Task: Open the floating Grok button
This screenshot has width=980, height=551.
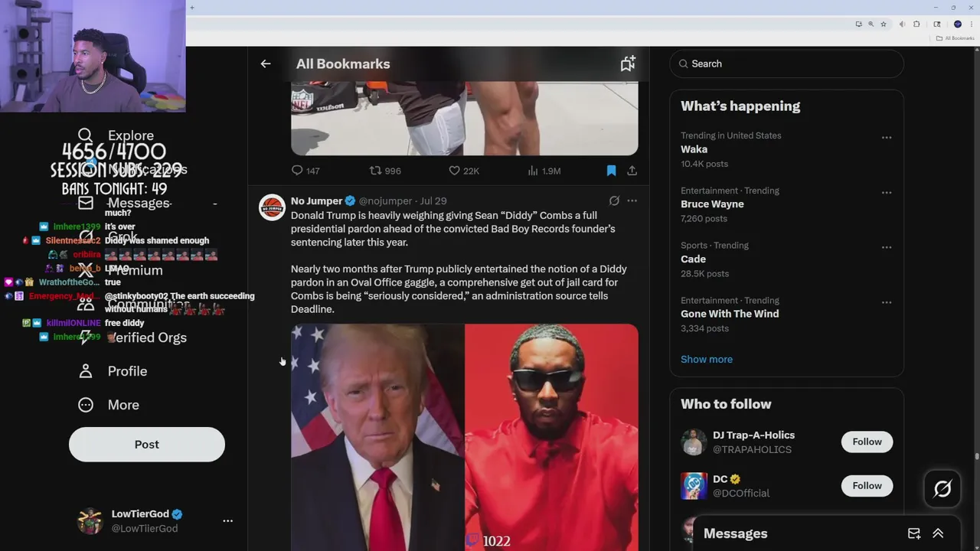Action: point(942,488)
